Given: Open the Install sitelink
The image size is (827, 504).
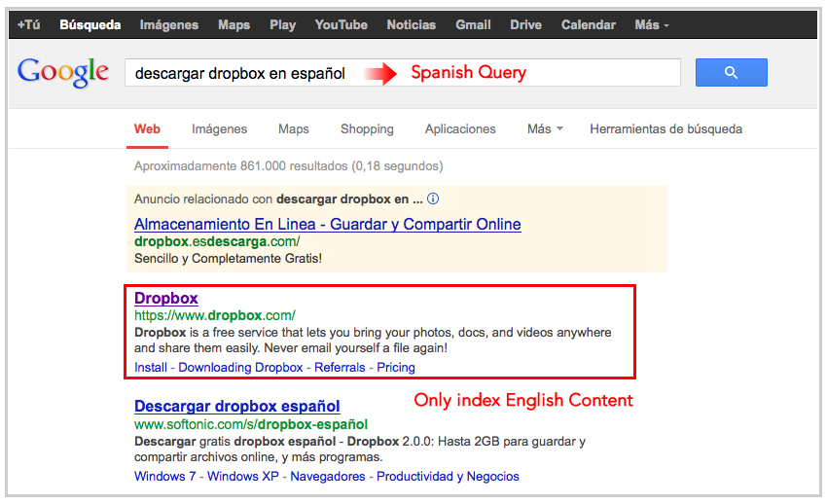Looking at the screenshot, I should pos(150,368).
